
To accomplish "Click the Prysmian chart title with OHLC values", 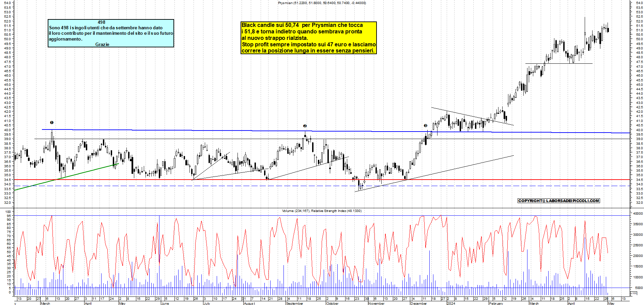I will 322,3.
